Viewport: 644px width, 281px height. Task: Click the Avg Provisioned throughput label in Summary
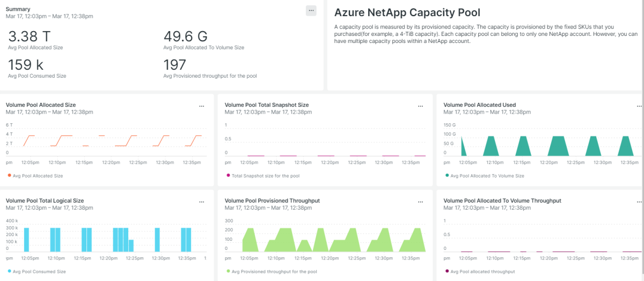210,76
